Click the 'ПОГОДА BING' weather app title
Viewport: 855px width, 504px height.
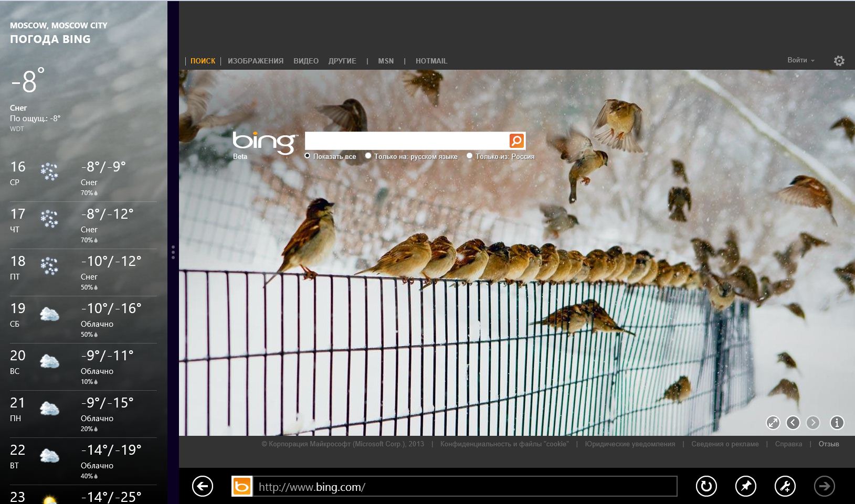(x=50, y=39)
